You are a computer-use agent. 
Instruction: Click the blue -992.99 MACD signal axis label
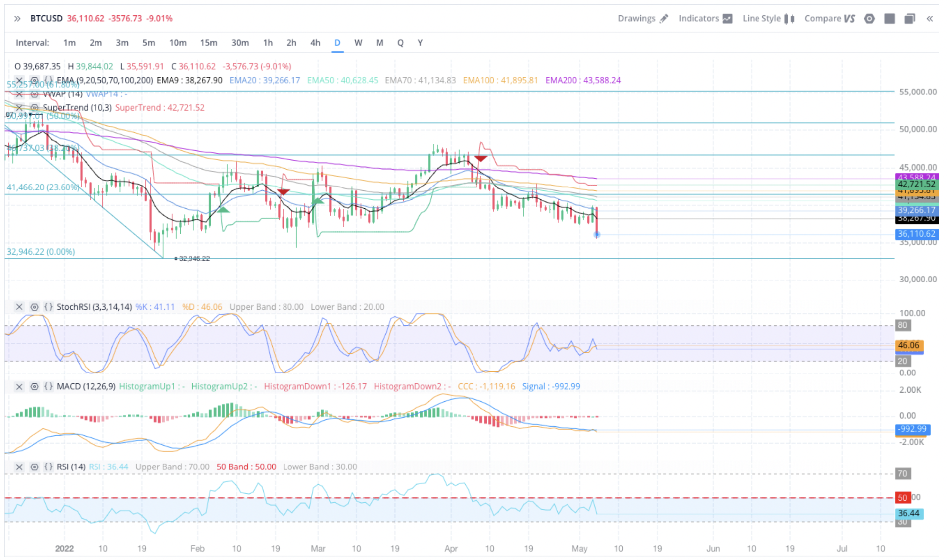(x=912, y=429)
